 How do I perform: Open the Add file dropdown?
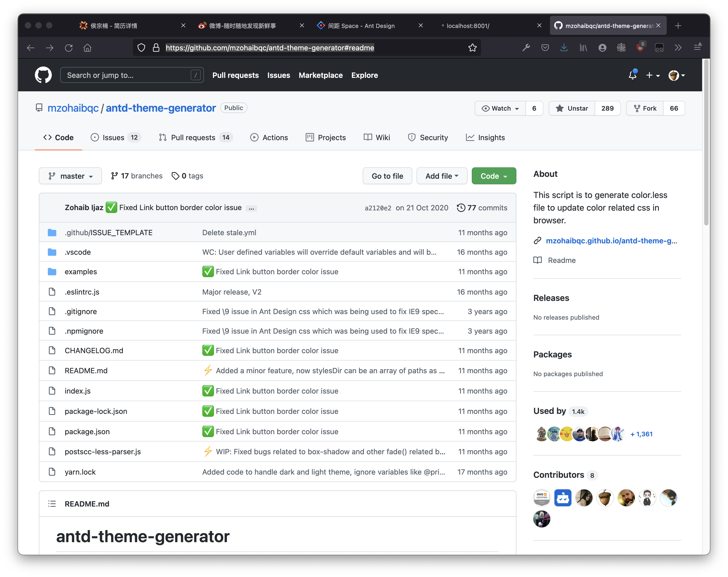coord(442,176)
